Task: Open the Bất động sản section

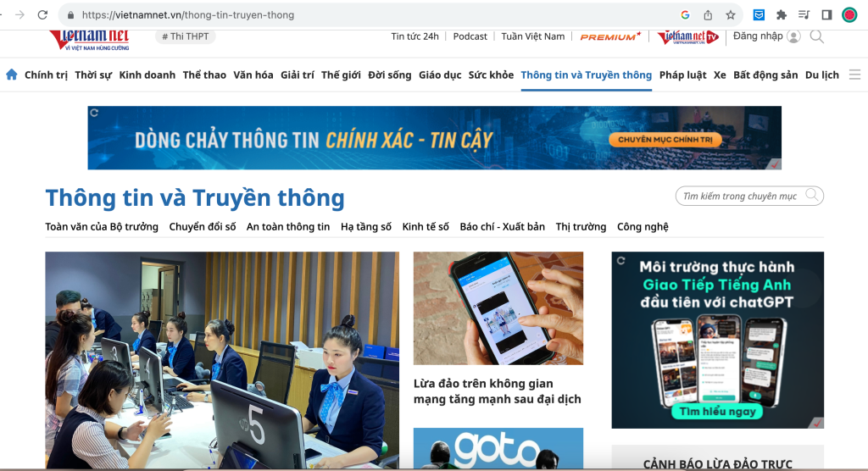Action: 765,75
